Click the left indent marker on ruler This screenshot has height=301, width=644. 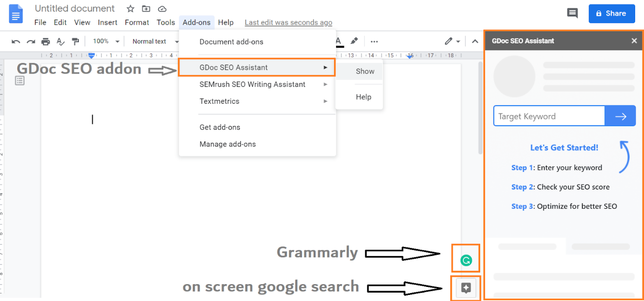92,55
